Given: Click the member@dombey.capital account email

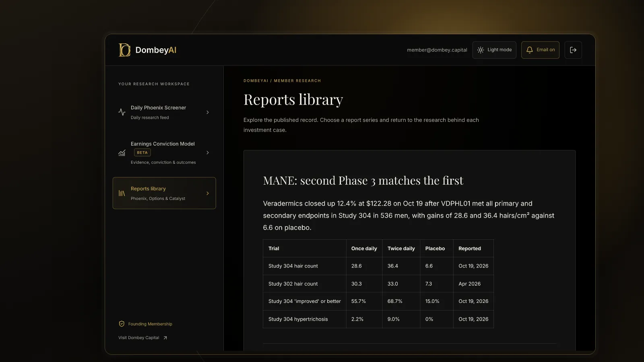Looking at the screenshot, I should 437,50.
